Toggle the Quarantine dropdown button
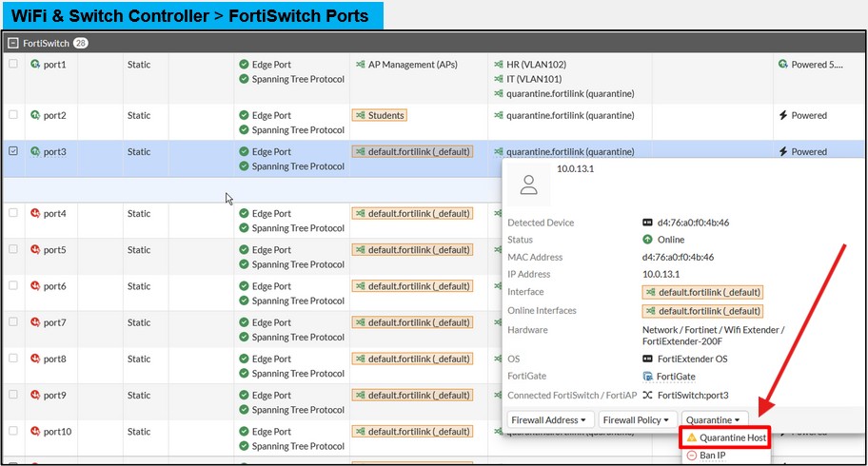 (x=714, y=420)
